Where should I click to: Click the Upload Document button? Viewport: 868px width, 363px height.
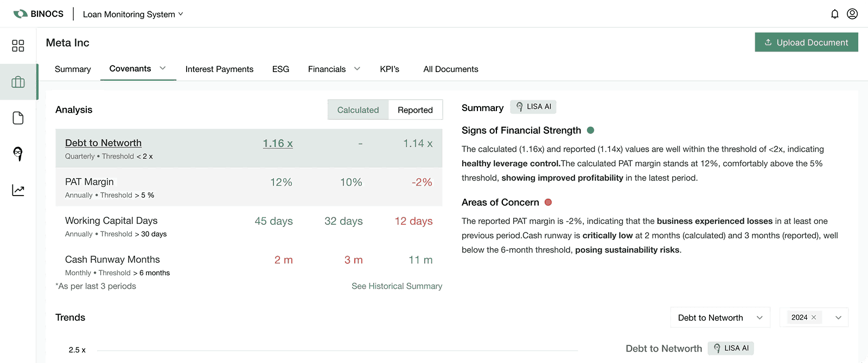coord(806,42)
